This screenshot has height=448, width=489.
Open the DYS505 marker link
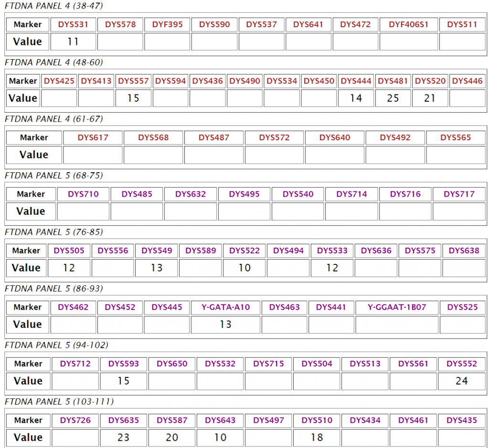[x=69, y=250]
